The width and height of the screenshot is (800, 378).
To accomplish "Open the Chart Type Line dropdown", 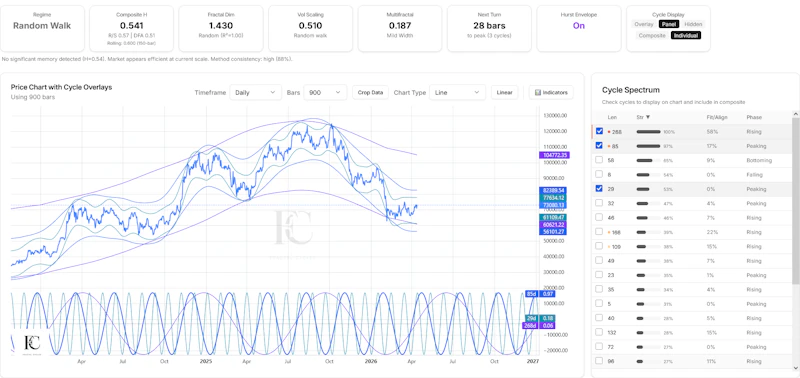I will [x=457, y=92].
